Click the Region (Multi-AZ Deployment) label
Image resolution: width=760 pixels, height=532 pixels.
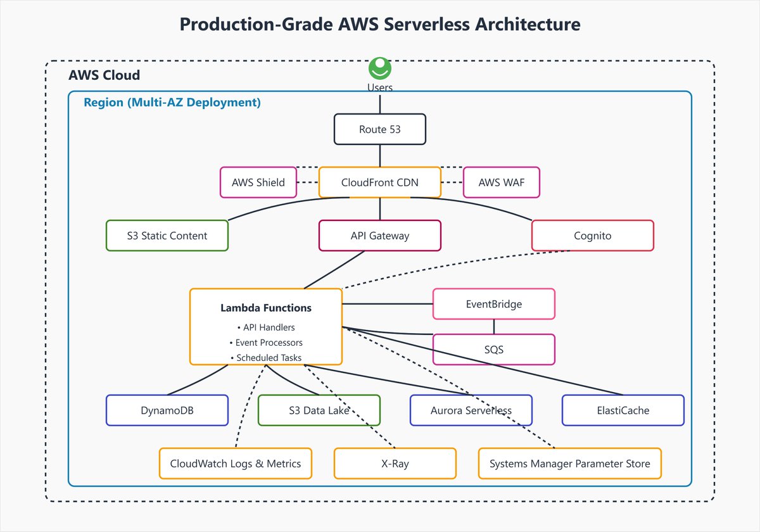point(172,102)
